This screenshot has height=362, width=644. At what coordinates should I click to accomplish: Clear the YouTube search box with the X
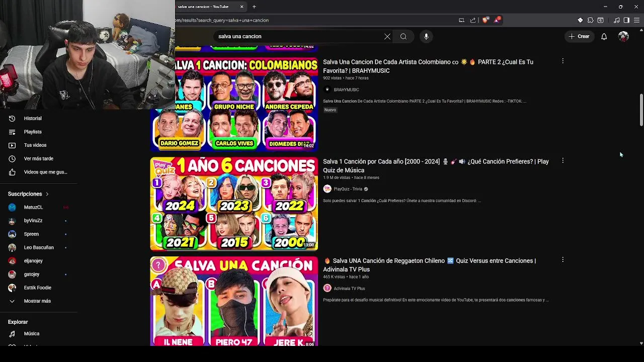(x=387, y=36)
